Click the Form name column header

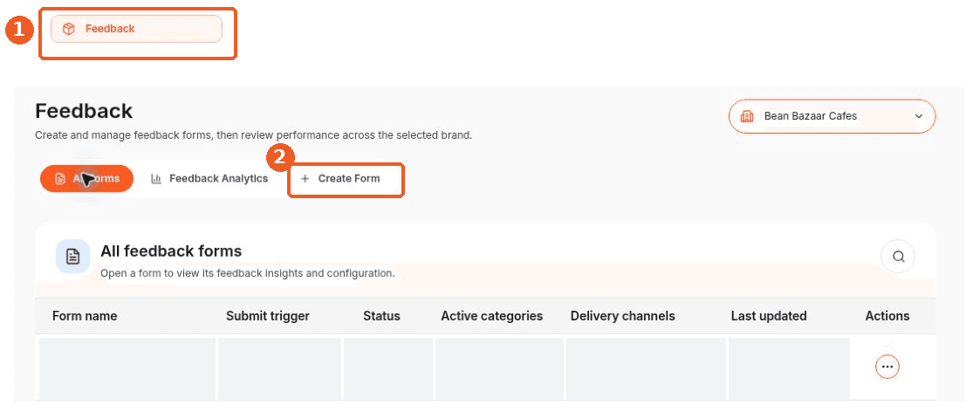(x=85, y=317)
